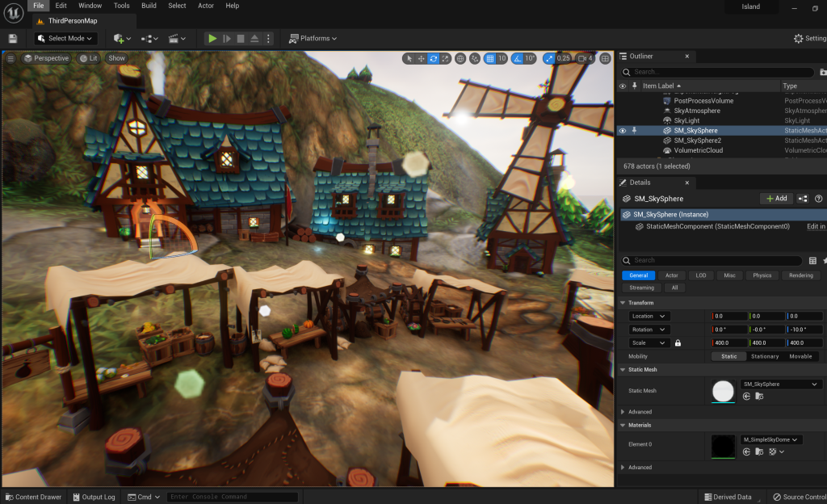The image size is (827, 504).
Task: Click the Eject button in play toolbar
Action: click(x=254, y=39)
